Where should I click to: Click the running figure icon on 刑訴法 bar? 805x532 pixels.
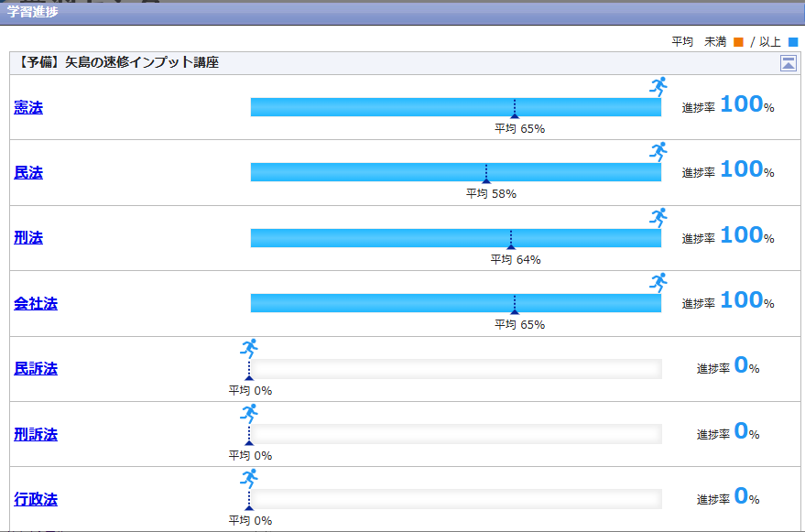point(249,414)
